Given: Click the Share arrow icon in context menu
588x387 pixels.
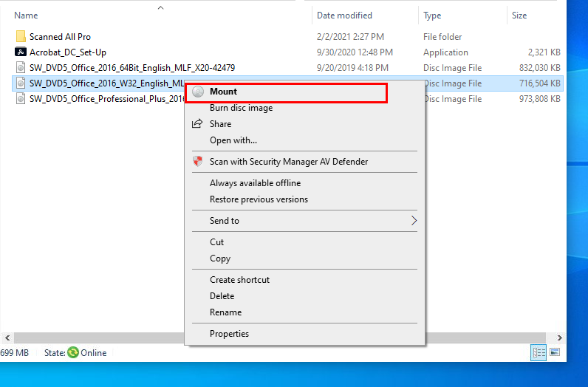Looking at the screenshot, I should (197, 123).
